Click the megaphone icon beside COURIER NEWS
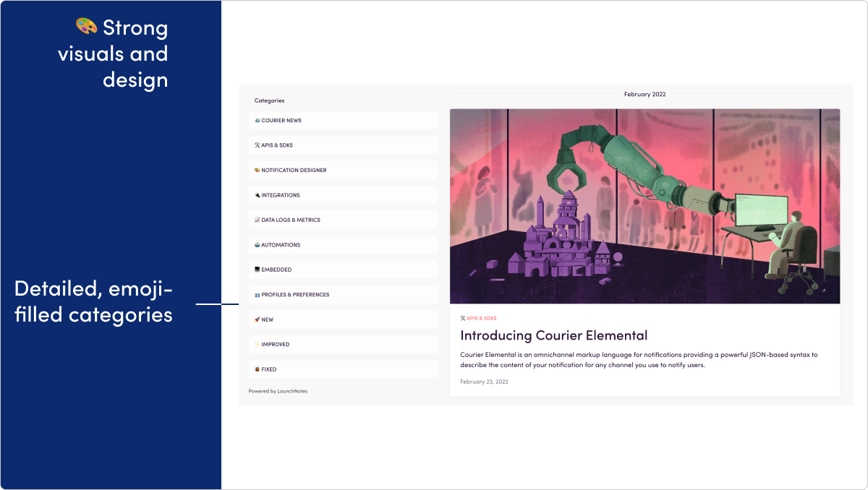This screenshot has height=490, width=868. [257, 120]
